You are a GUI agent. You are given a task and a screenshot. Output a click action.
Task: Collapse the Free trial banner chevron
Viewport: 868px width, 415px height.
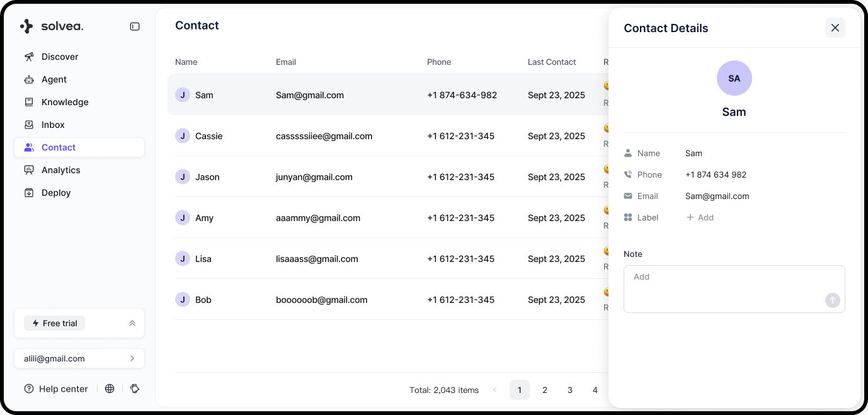132,322
